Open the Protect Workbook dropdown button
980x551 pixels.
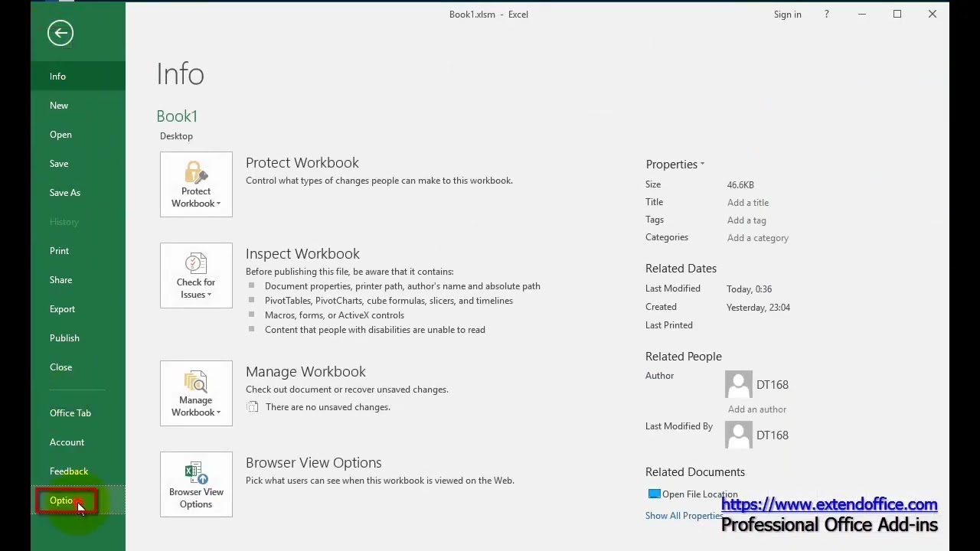pos(196,184)
